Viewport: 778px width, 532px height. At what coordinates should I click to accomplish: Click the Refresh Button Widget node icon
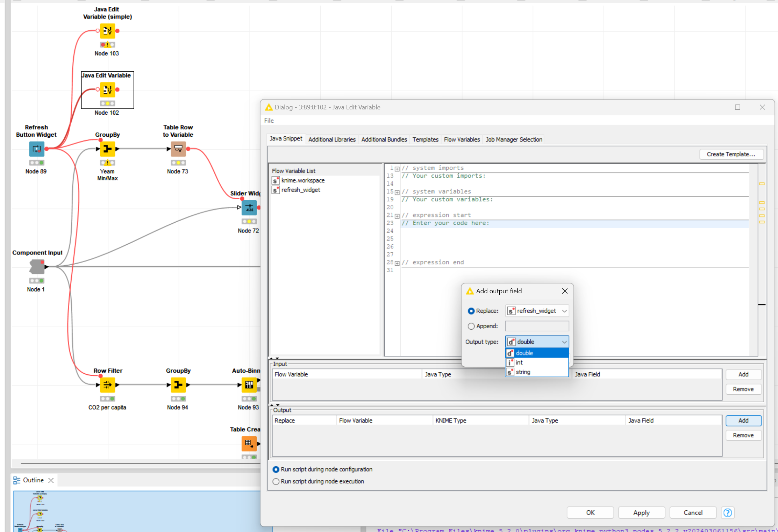37,149
